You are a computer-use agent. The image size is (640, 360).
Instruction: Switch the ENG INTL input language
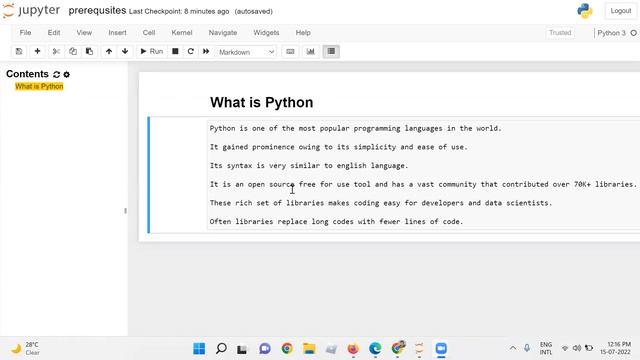point(546,349)
